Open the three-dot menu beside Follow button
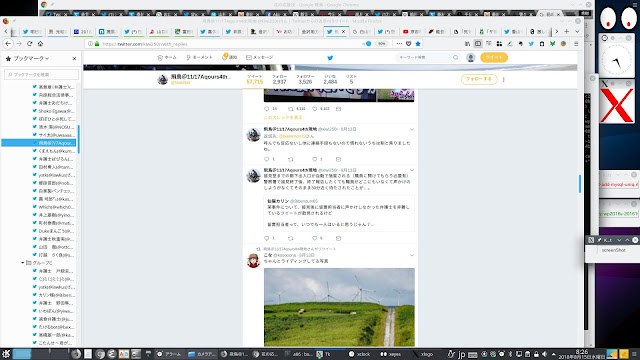This screenshot has width=640, height=360. coord(504,79)
